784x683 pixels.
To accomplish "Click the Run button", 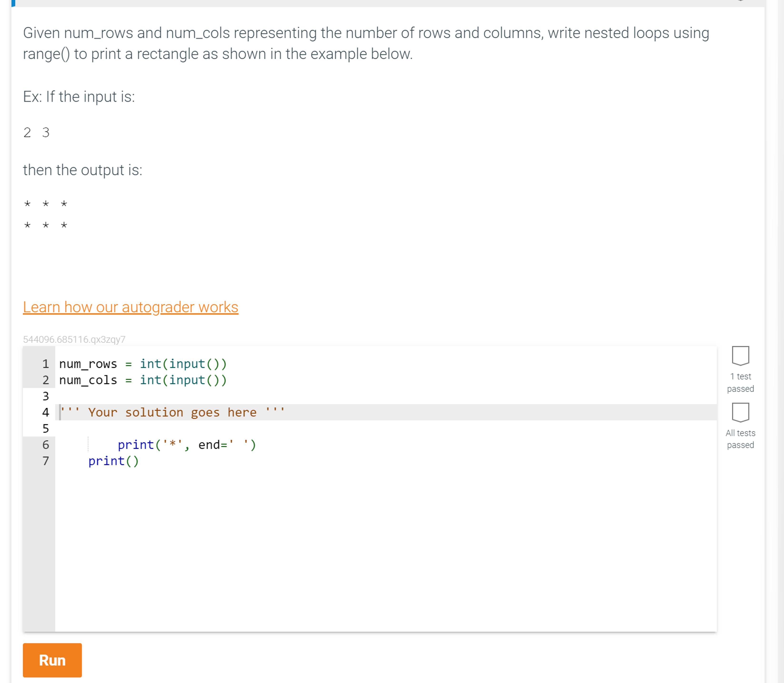I will click(52, 660).
